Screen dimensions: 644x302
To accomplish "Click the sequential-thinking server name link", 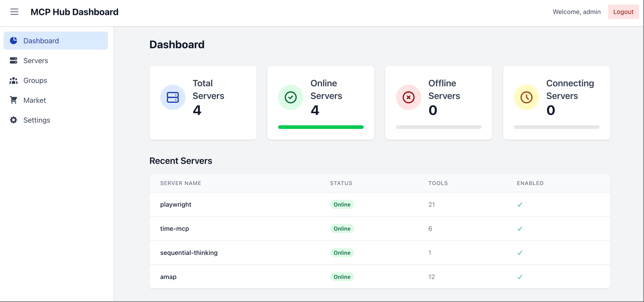I will 189,253.
